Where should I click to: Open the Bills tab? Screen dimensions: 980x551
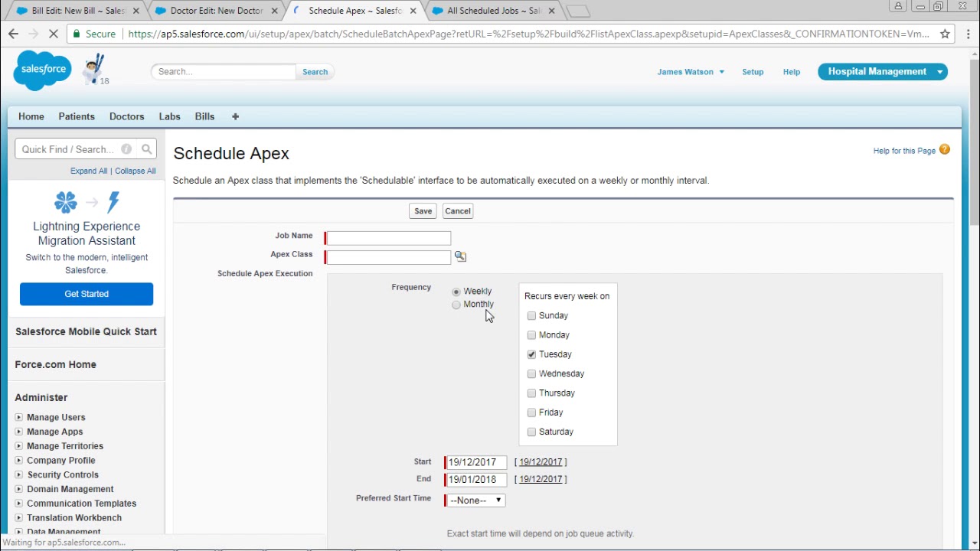tap(204, 116)
